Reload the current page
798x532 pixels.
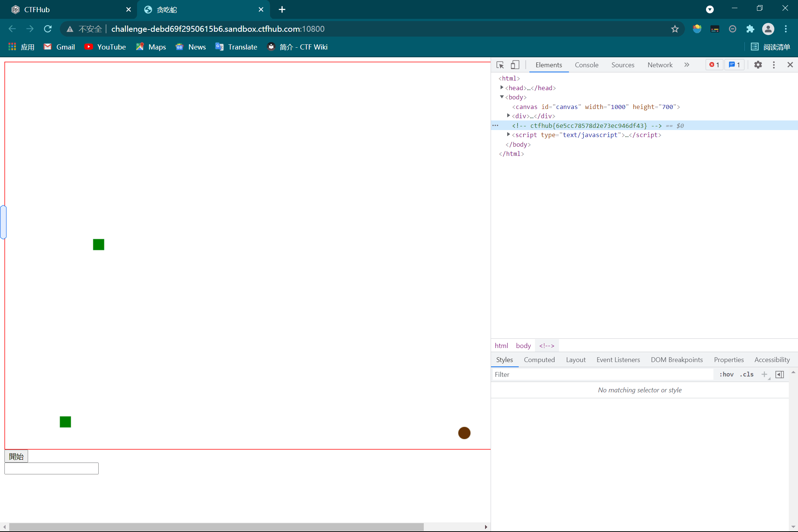tap(48, 29)
